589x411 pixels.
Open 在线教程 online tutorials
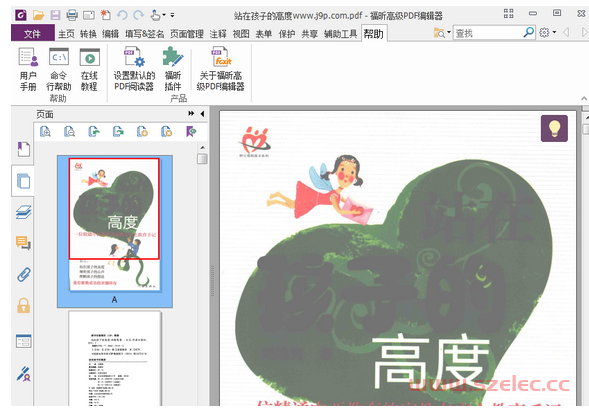point(89,69)
